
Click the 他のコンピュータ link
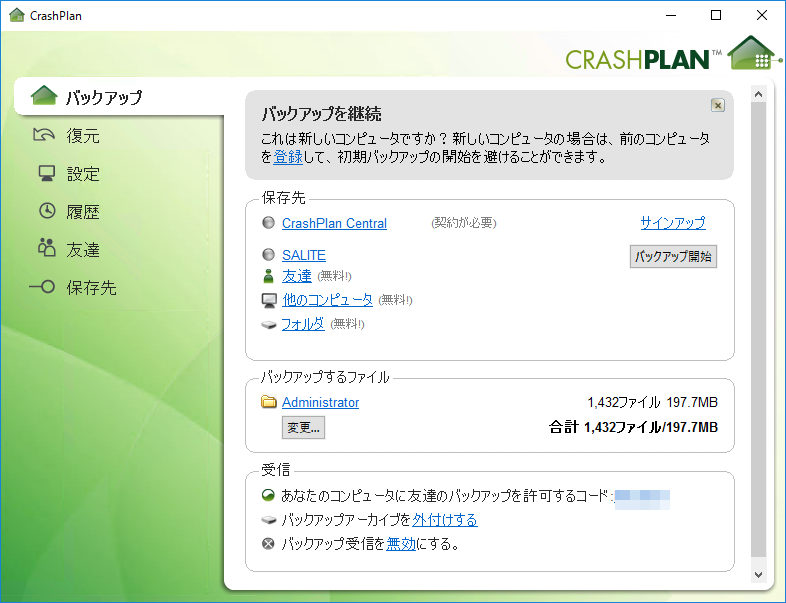click(327, 300)
